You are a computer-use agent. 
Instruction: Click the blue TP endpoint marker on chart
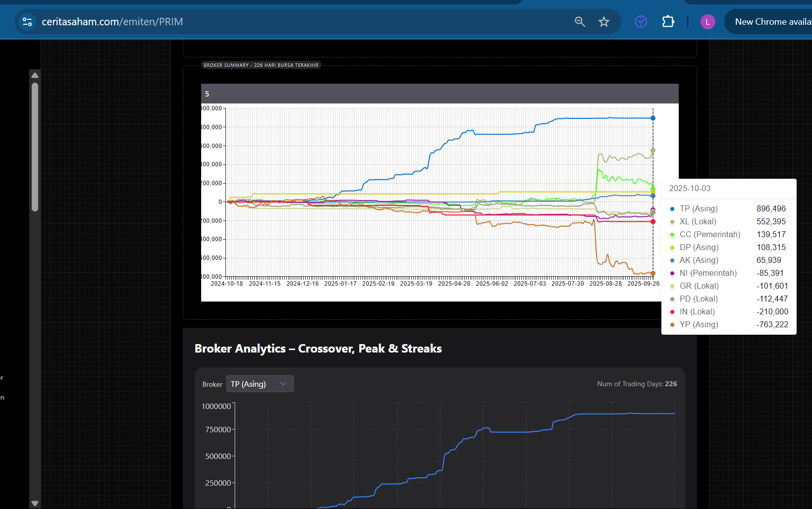click(x=653, y=118)
